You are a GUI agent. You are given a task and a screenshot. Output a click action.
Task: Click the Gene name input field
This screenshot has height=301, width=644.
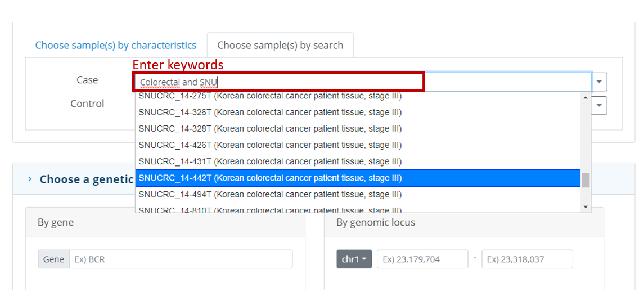point(181,259)
